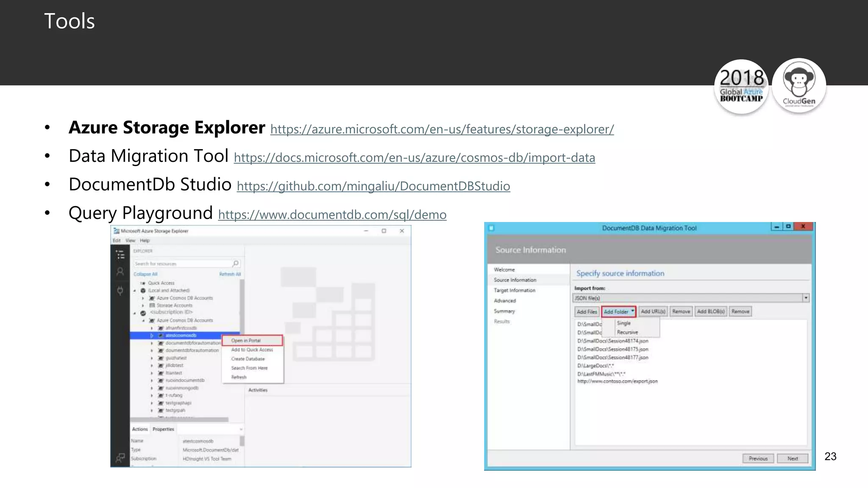The width and height of the screenshot is (868, 488).
Task: Open the feedback icon at bottom of Storage Explorer sidebar
Action: pos(120,458)
